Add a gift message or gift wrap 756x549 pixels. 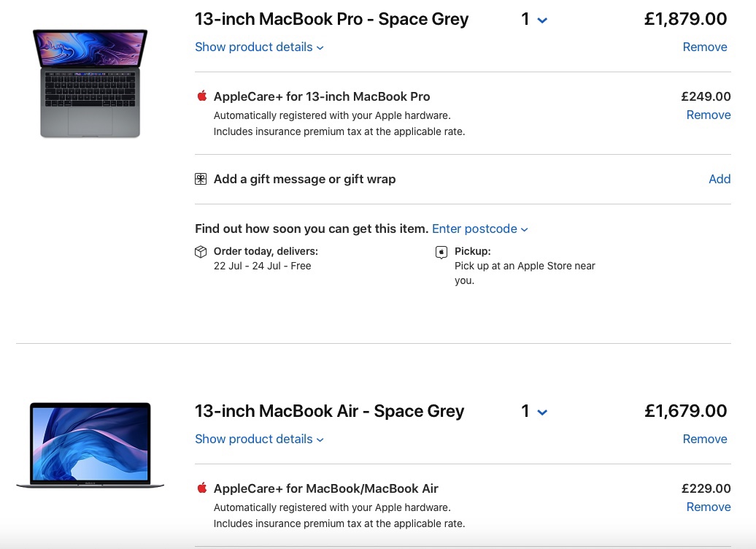tap(719, 179)
